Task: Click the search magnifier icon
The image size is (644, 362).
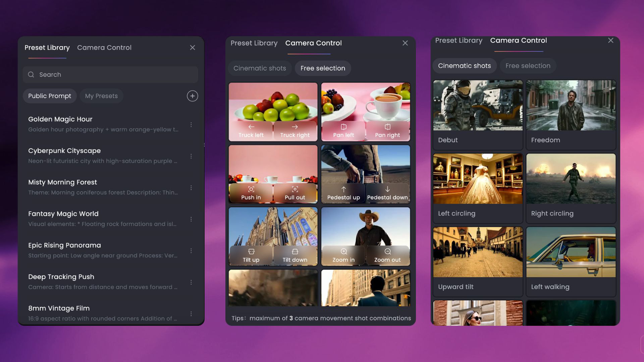Action: 31,74
